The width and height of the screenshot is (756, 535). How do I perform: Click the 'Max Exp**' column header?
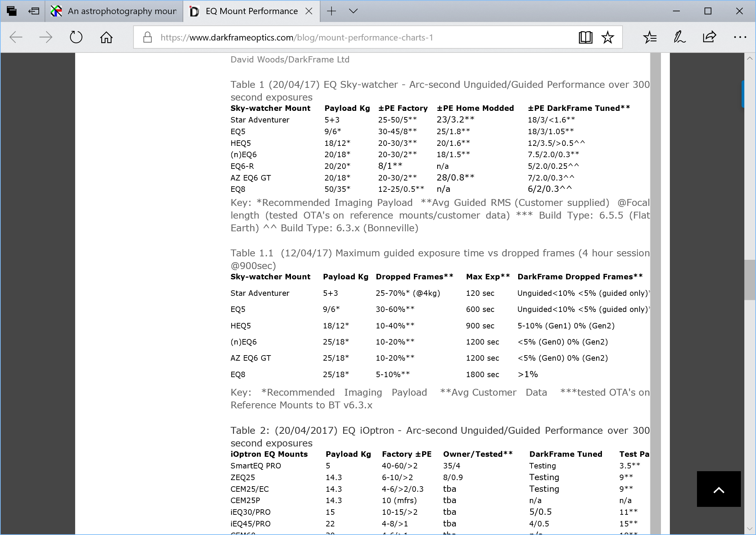pyautogui.click(x=488, y=277)
